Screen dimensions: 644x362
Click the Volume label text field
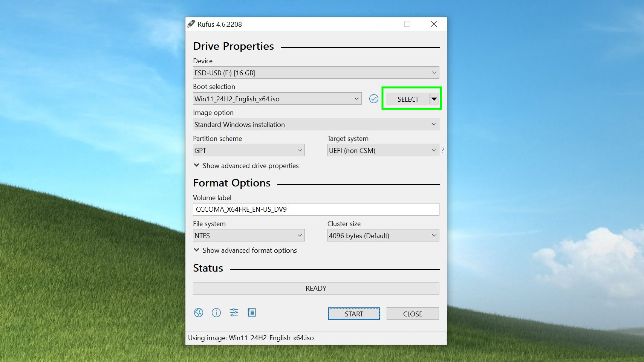(x=316, y=209)
